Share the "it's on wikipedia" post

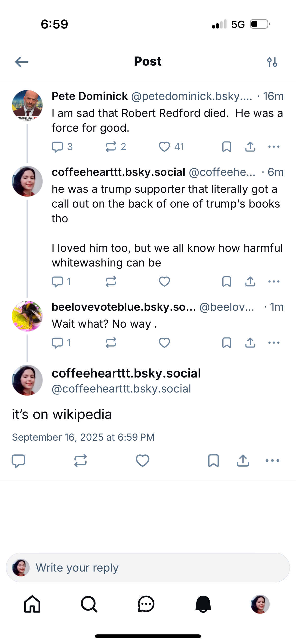pyautogui.click(x=243, y=461)
